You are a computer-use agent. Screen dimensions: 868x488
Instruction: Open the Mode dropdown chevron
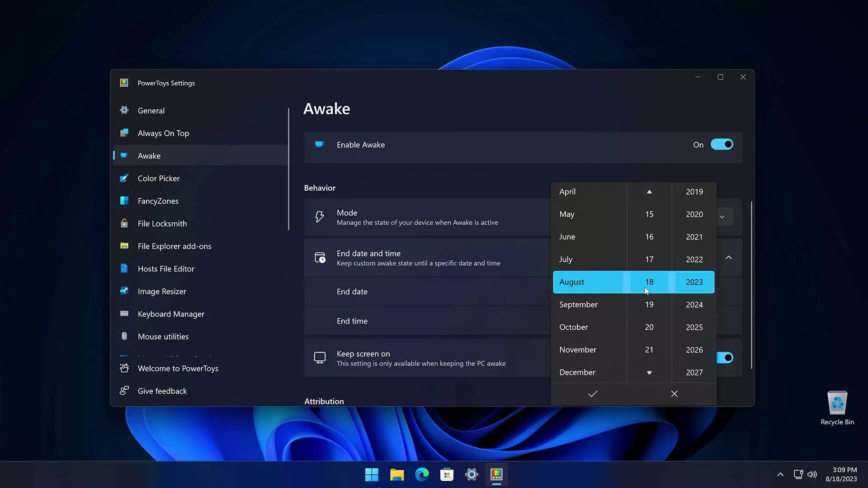(x=722, y=217)
